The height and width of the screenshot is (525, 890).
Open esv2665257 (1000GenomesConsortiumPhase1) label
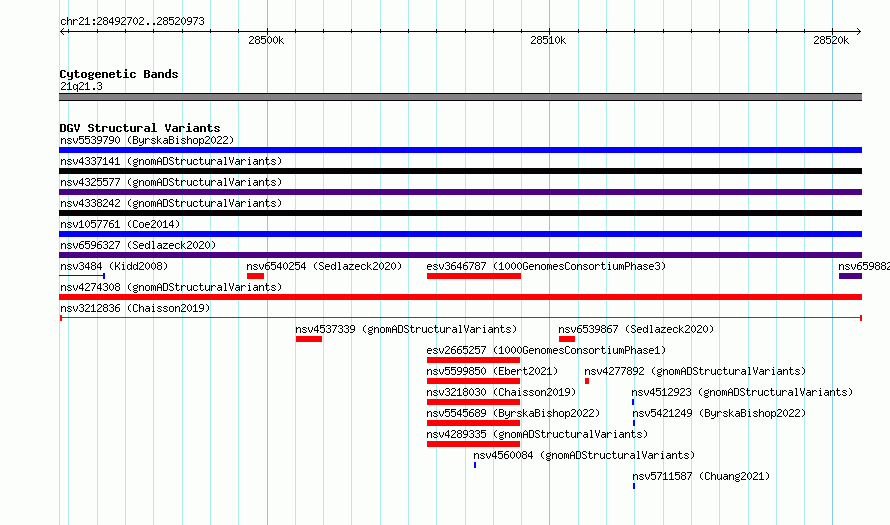(546, 350)
